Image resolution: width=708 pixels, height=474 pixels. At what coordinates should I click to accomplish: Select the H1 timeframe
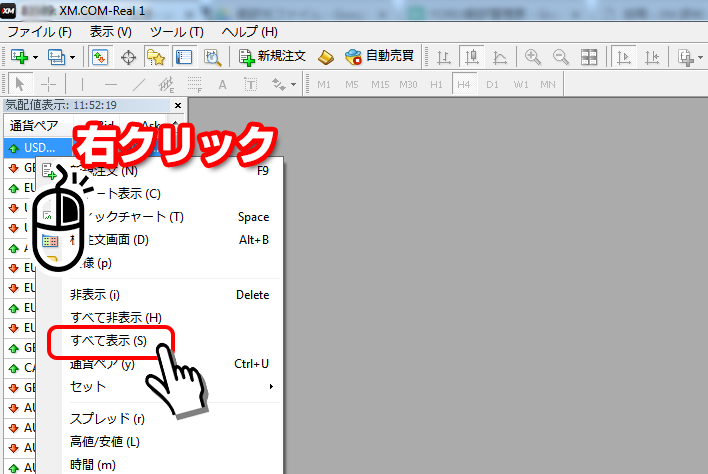click(436, 84)
